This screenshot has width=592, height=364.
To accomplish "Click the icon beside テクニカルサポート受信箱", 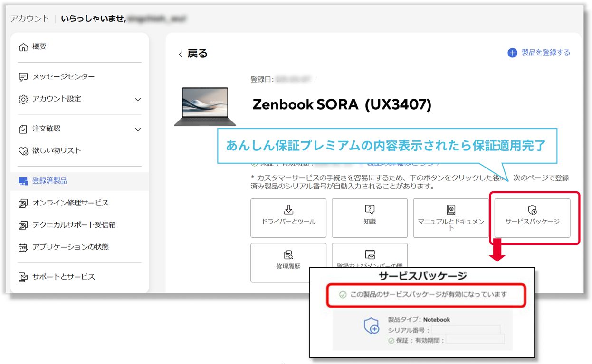I will coord(23,225).
